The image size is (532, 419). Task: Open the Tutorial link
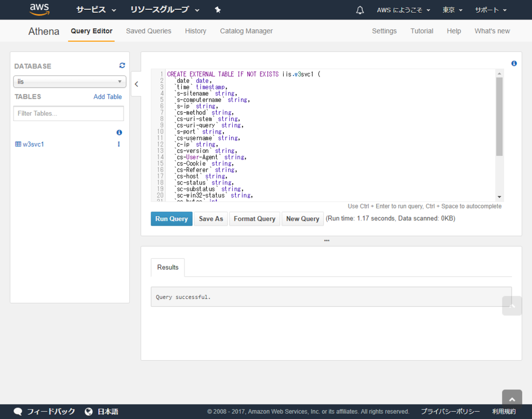point(422,31)
